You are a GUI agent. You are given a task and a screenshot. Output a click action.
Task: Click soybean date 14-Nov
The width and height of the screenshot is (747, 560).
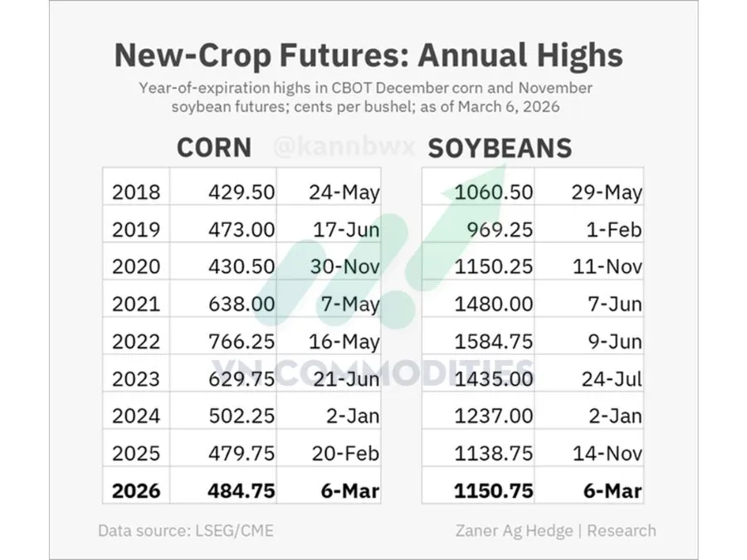click(x=607, y=454)
